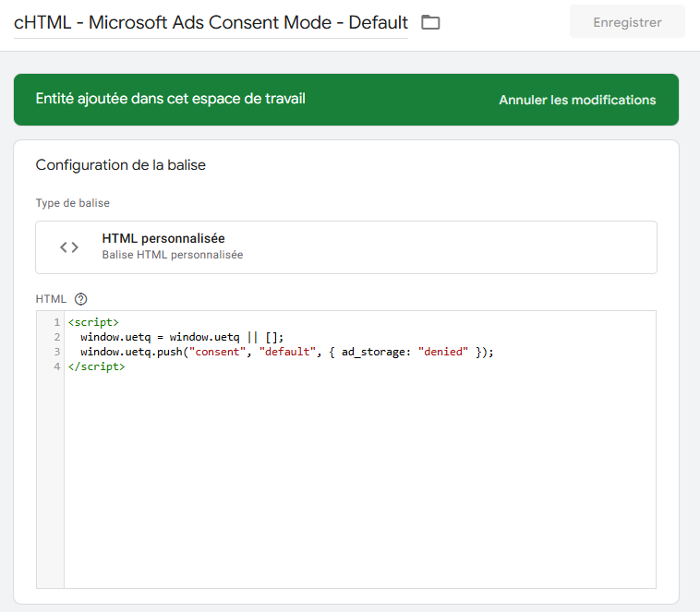
Task: Click line number 2 in gutter
Action: point(57,337)
